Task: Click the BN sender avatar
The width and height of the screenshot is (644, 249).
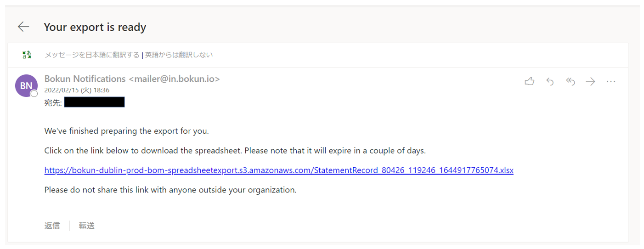Action: coord(26,85)
